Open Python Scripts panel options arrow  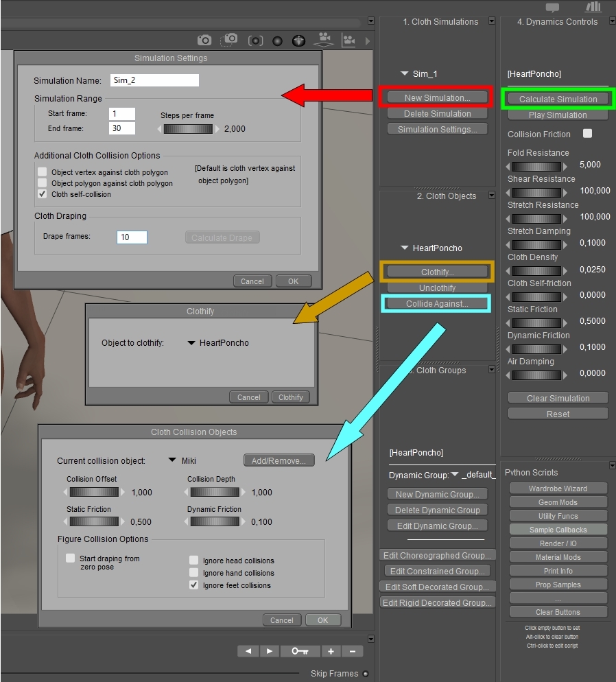tap(613, 465)
